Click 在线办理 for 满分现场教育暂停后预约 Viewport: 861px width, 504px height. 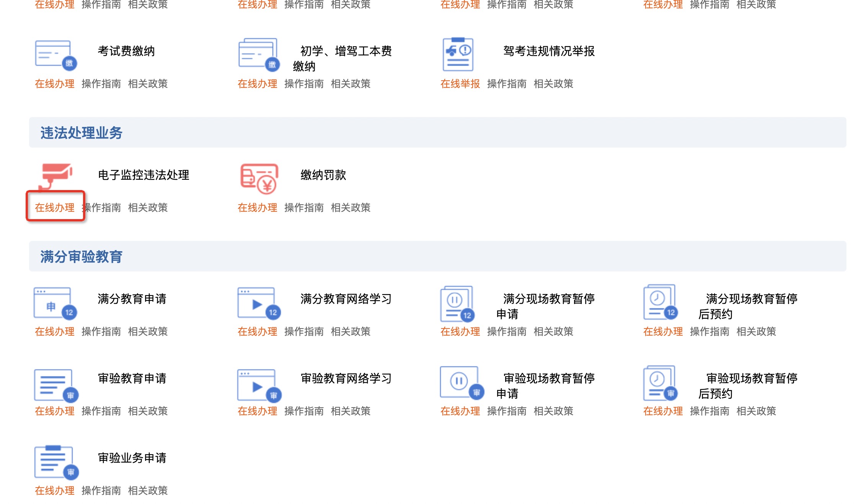click(x=663, y=332)
